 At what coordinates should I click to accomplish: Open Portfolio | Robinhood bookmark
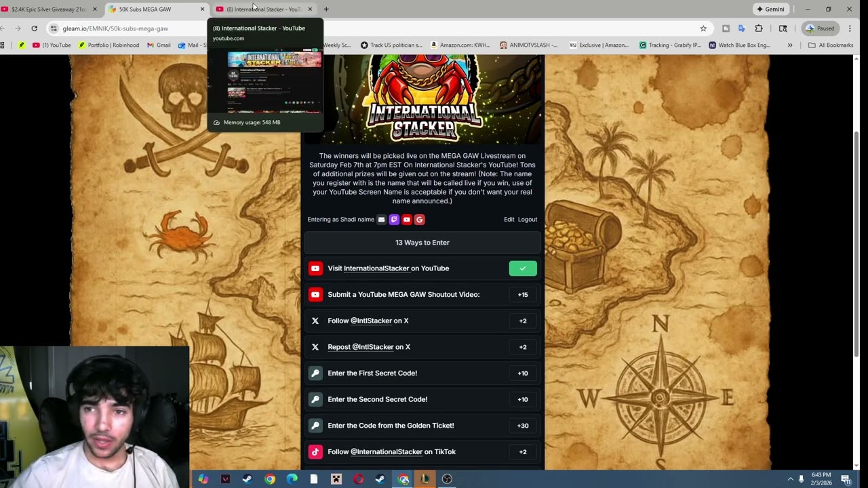click(108, 45)
